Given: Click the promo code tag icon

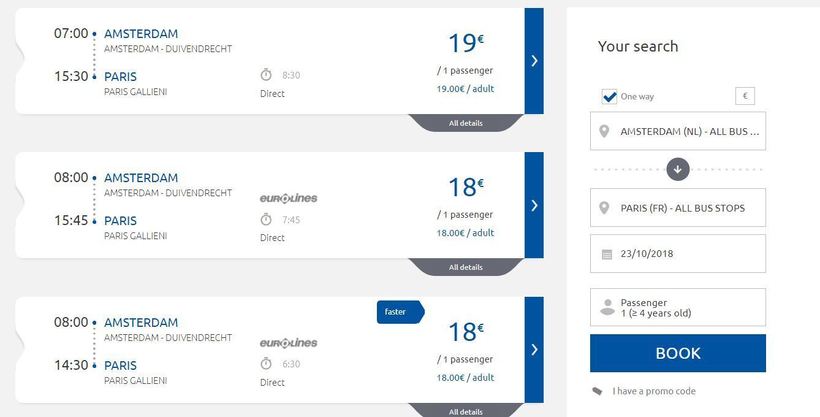Looking at the screenshot, I should coord(597,391).
